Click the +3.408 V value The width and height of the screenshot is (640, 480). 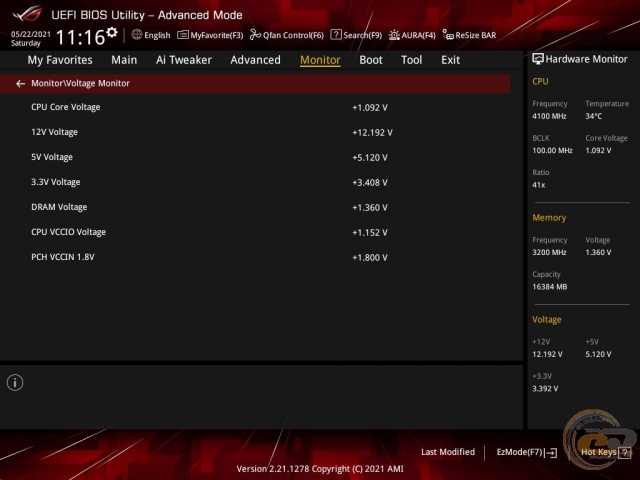[370, 182]
